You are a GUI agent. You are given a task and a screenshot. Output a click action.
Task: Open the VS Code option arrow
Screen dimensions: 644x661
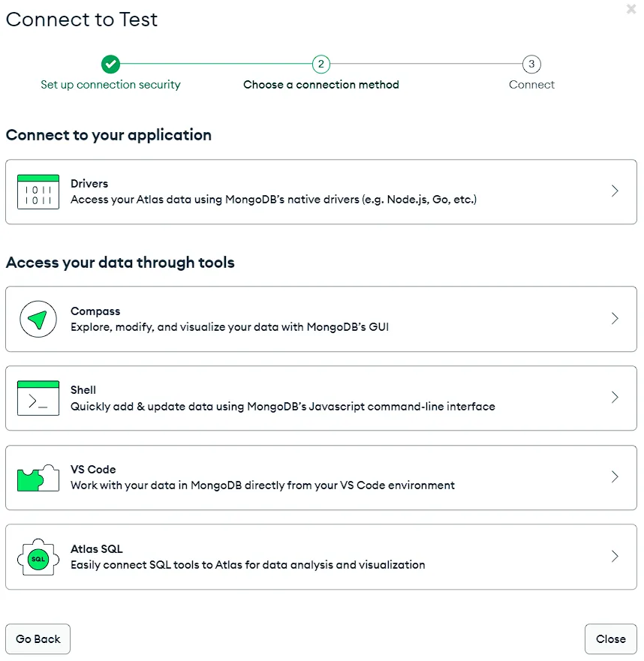coord(615,477)
